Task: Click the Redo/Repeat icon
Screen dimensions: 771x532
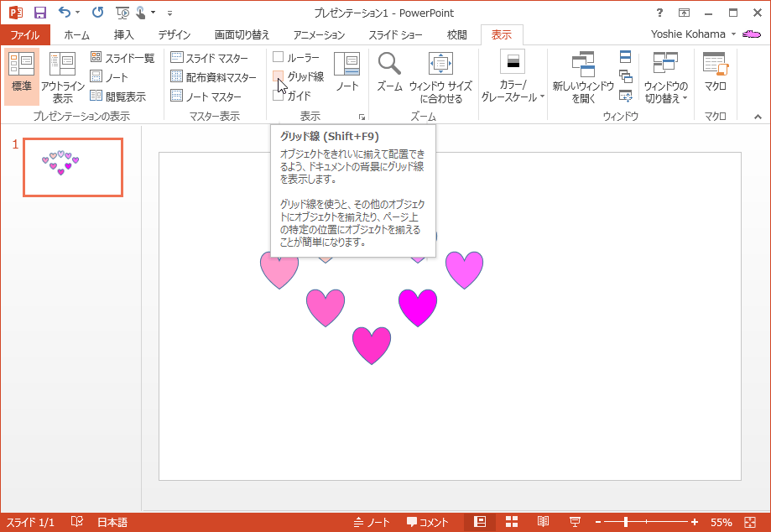Action: (x=98, y=13)
